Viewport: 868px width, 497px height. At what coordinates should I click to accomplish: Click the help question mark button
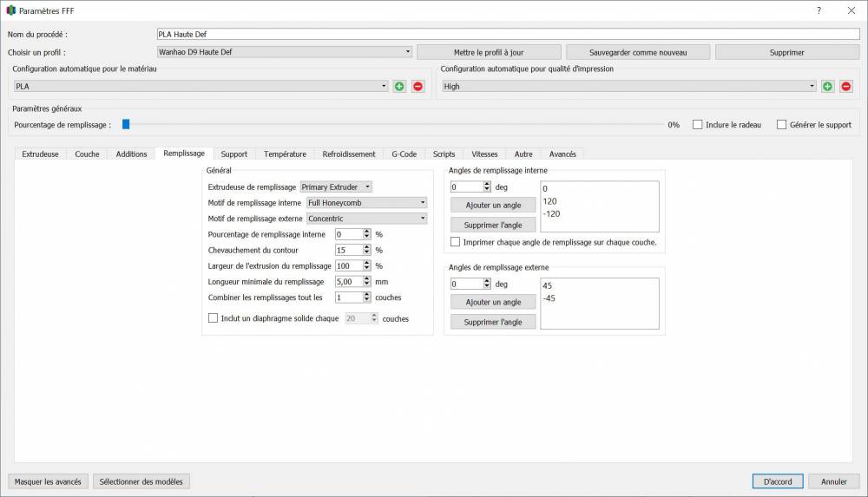(819, 10)
